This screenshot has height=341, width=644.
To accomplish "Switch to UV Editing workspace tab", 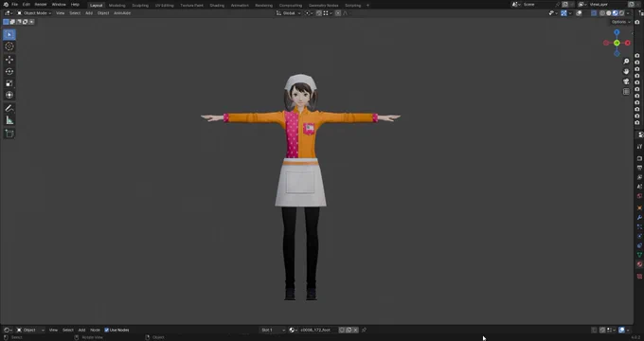I will [x=164, y=6].
